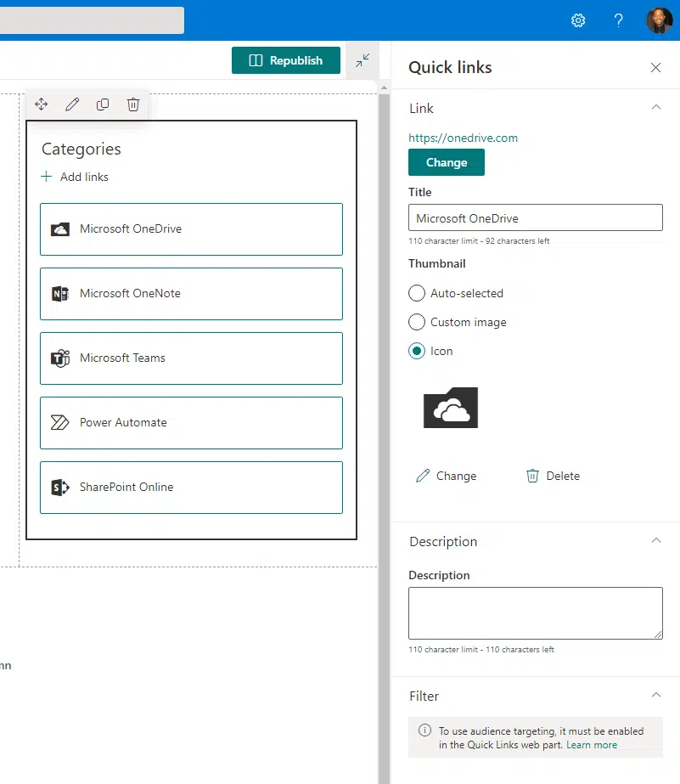
Task: Click the scrollbar up arrow
Action: coord(384,87)
